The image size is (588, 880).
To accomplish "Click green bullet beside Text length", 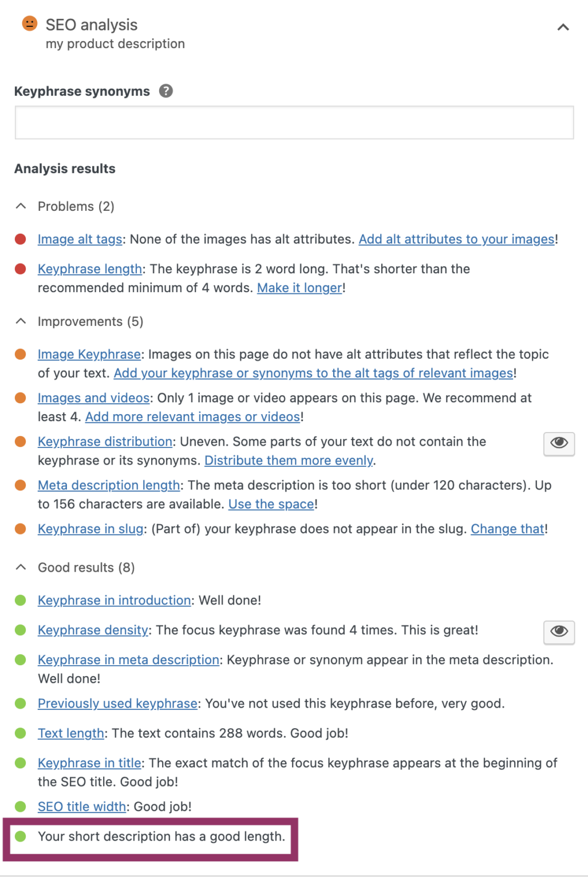I will tap(21, 733).
